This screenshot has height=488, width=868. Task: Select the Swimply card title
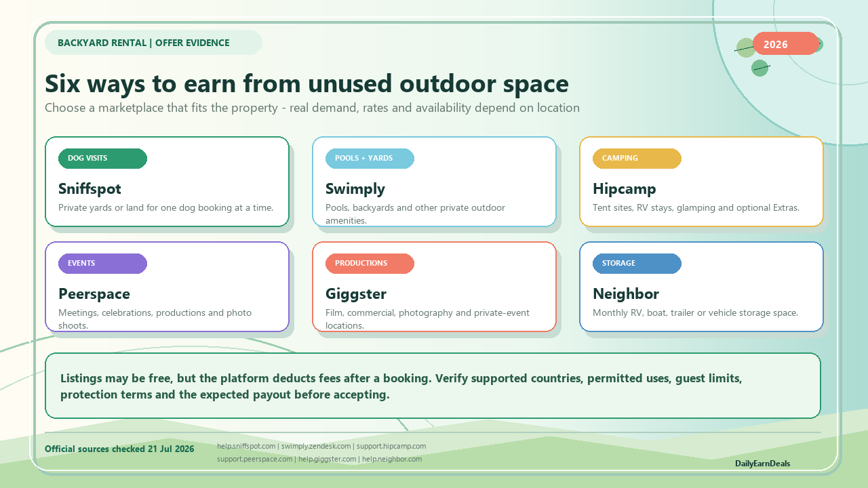click(x=355, y=188)
